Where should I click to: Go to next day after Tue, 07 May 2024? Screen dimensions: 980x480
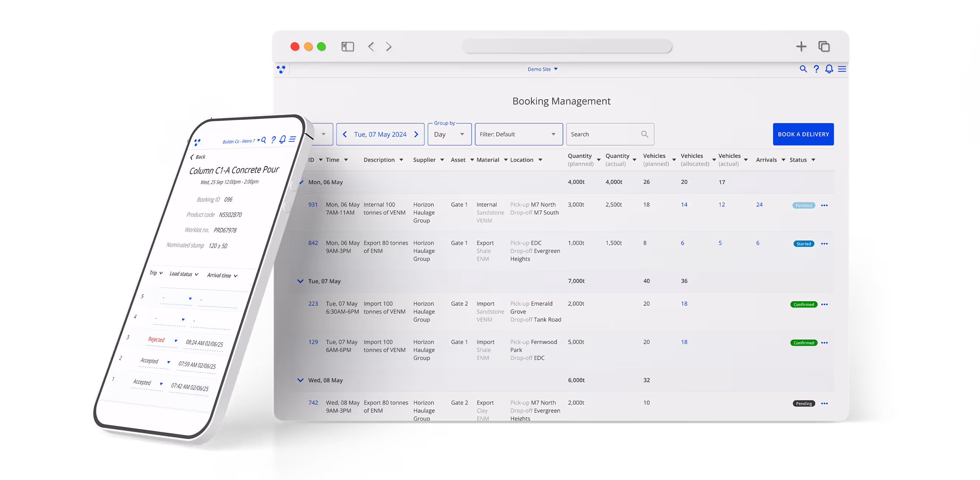[x=416, y=134]
